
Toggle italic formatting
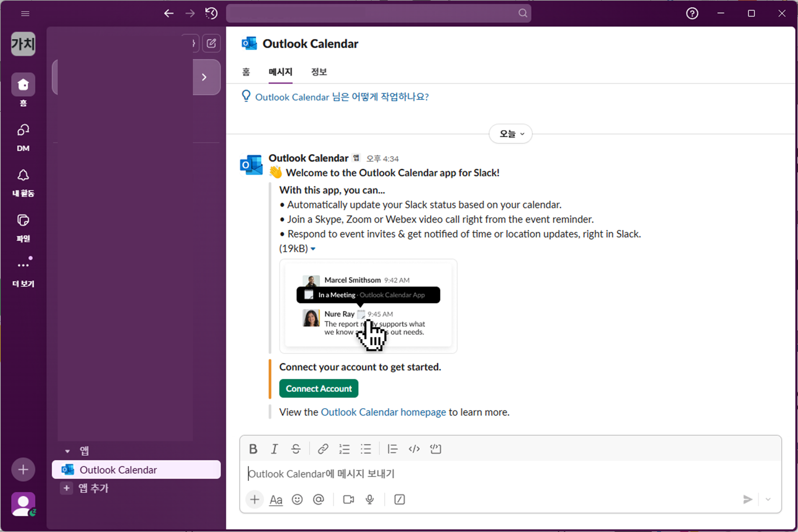tap(274, 449)
